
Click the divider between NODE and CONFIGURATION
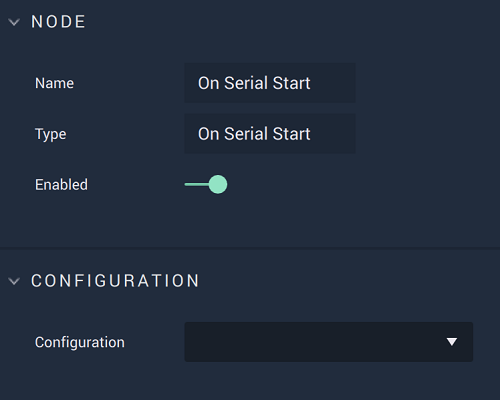pyautogui.click(x=250, y=248)
